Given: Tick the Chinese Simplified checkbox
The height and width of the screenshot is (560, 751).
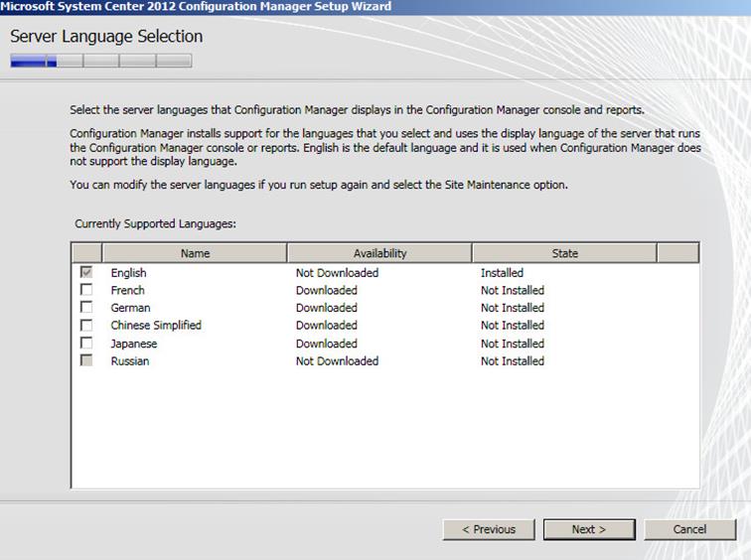Looking at the screenshot, I should coord(86,325).
